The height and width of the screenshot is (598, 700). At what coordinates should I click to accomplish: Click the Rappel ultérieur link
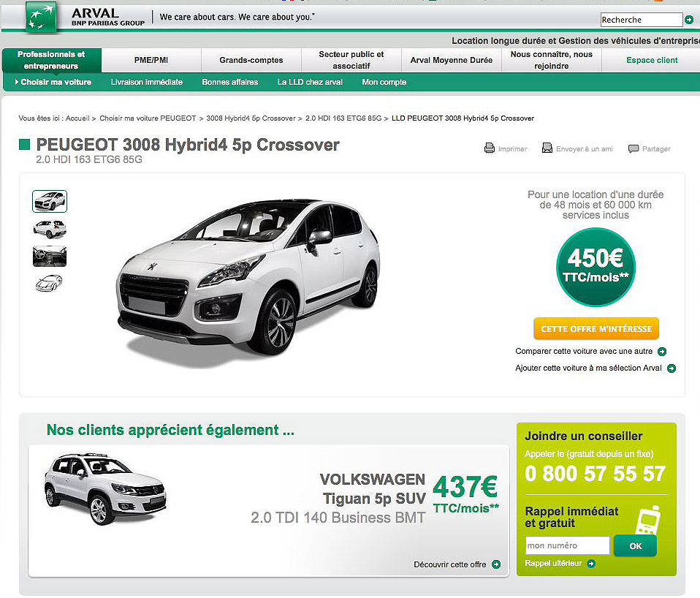point(553,564)
